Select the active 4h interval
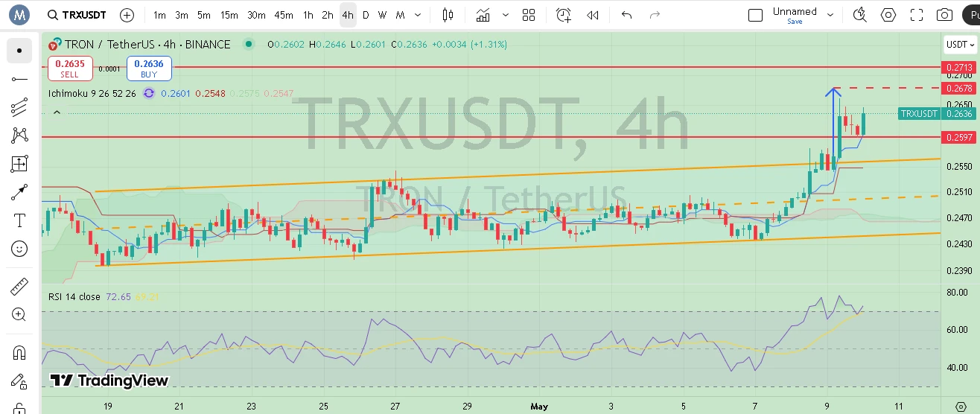The width and height of the screenshot is (980, 414). tap(348, 15)
